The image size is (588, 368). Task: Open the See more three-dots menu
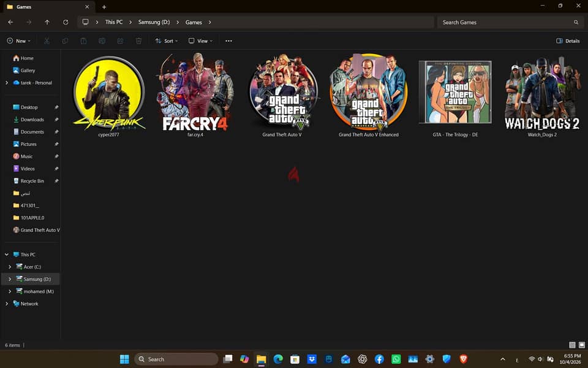228,41
